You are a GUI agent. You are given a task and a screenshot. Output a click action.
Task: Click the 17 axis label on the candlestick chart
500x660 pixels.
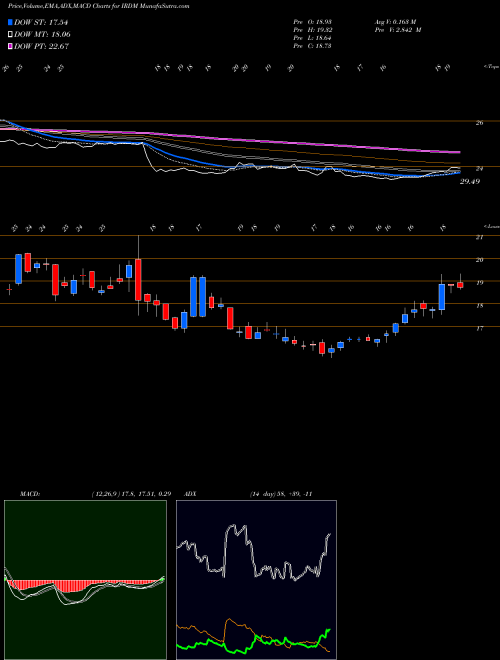click(x=479, y=328)
